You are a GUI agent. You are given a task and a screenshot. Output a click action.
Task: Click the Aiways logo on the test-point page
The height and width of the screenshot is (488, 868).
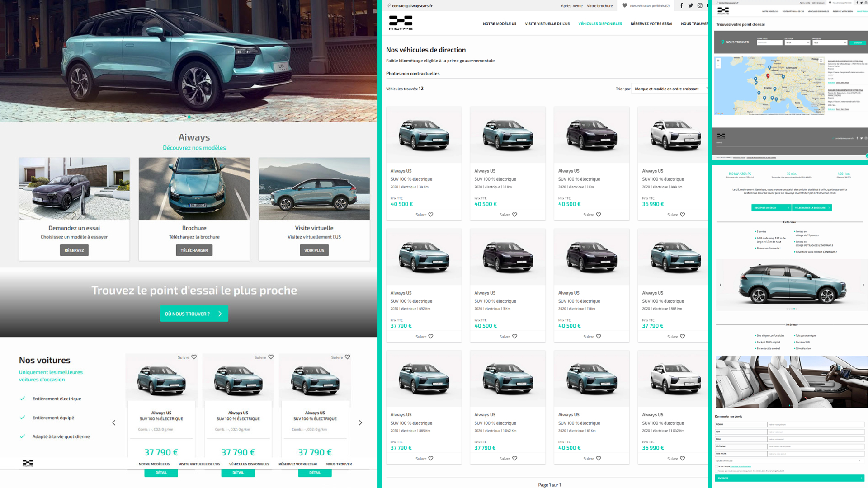coord(723,11)
